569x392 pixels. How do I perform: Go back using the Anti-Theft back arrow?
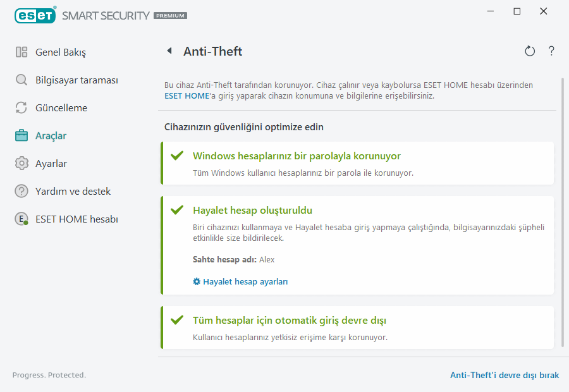[x=169, y=51]
